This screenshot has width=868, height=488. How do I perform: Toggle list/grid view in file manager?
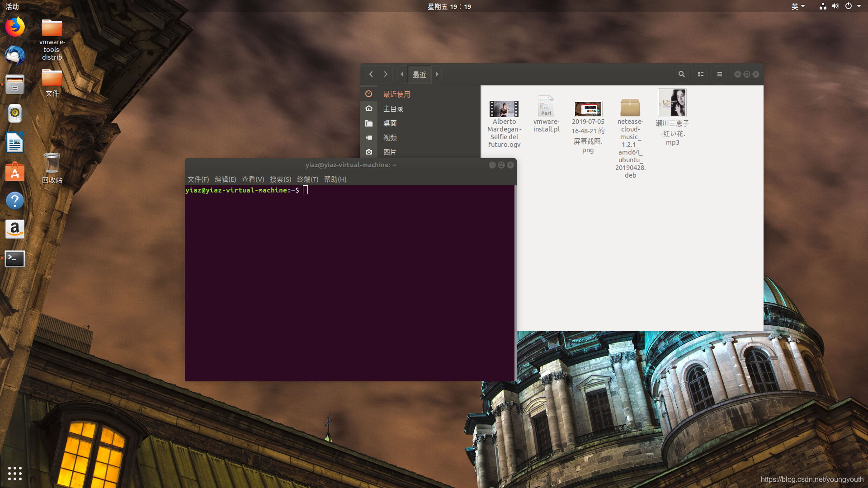pyautogui.click(x=701, y=74)
